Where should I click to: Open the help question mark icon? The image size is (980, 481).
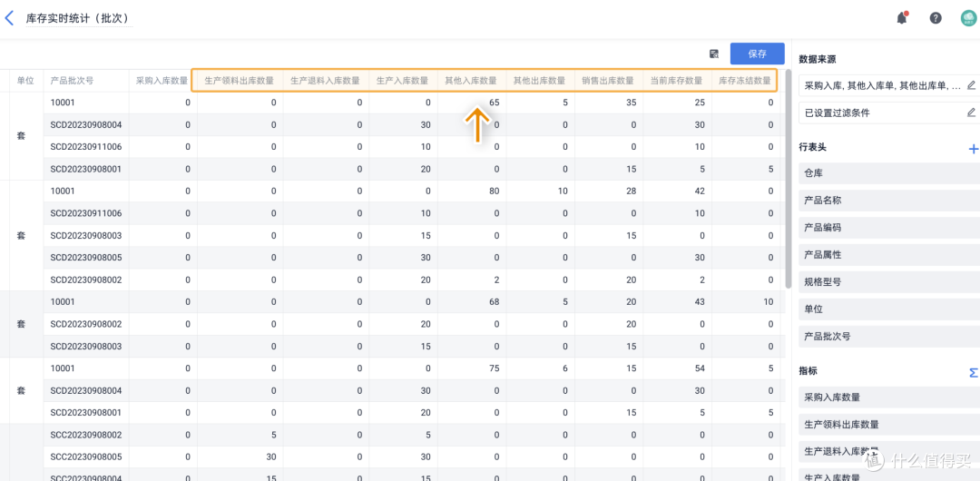click(x=936, y=18)
